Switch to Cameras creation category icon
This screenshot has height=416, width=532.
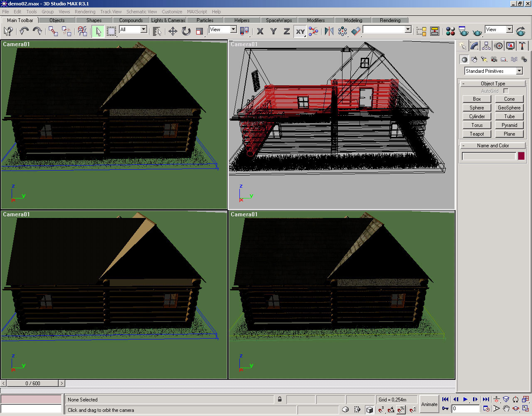pyautogui.click(x=494, y=59)
